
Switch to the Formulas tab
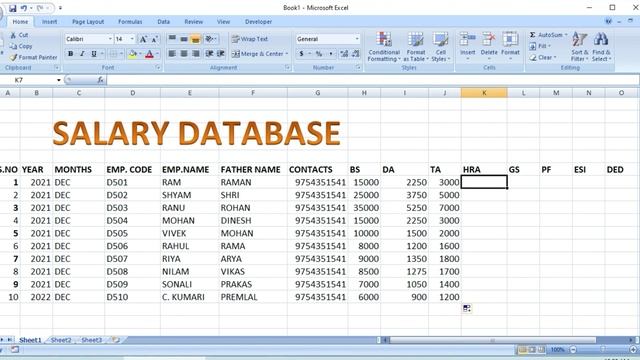point(130,22)
